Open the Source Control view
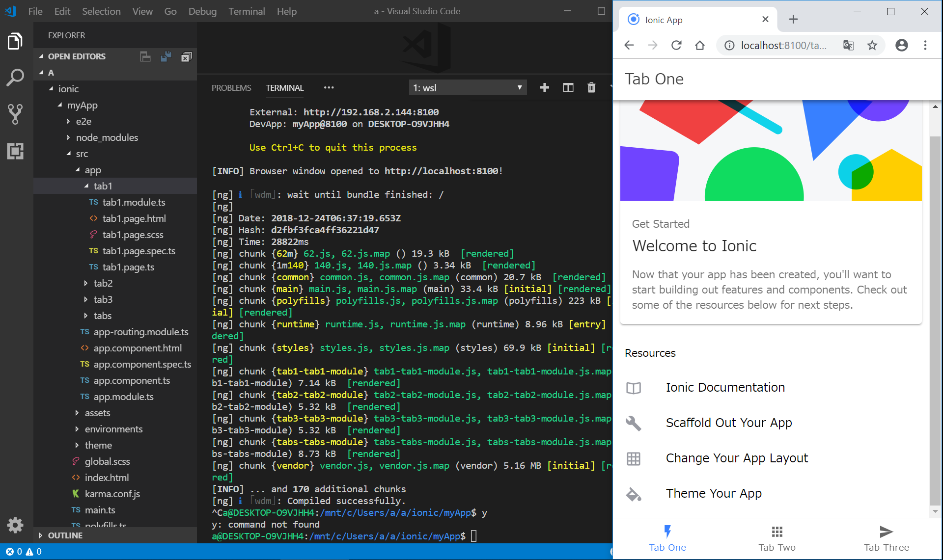This screenshot has width=943, height=560. 15,114
